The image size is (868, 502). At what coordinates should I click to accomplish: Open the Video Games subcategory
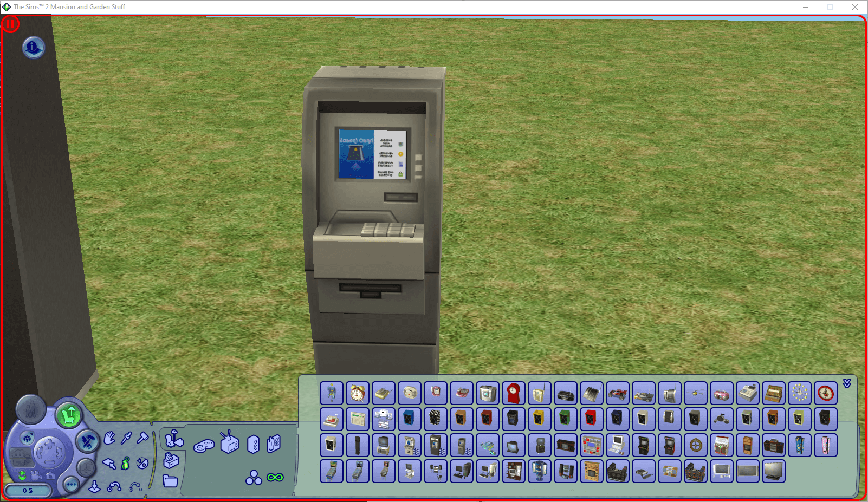coord(204,446)
